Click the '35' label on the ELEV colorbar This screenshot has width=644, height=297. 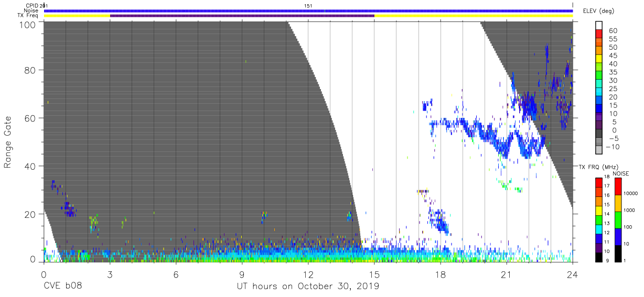(612, 72)
